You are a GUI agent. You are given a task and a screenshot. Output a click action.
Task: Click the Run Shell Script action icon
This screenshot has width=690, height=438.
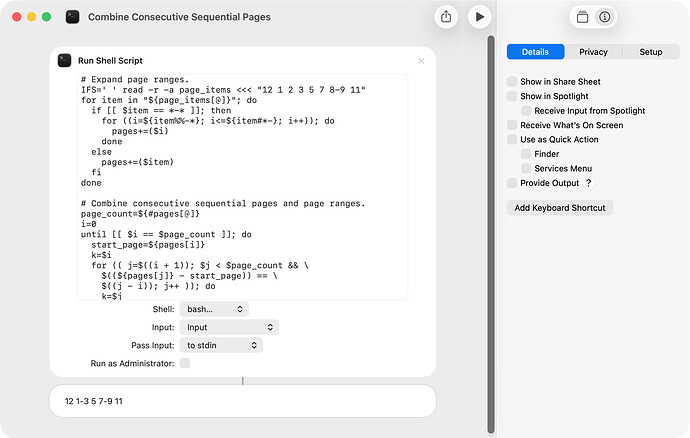65,60
